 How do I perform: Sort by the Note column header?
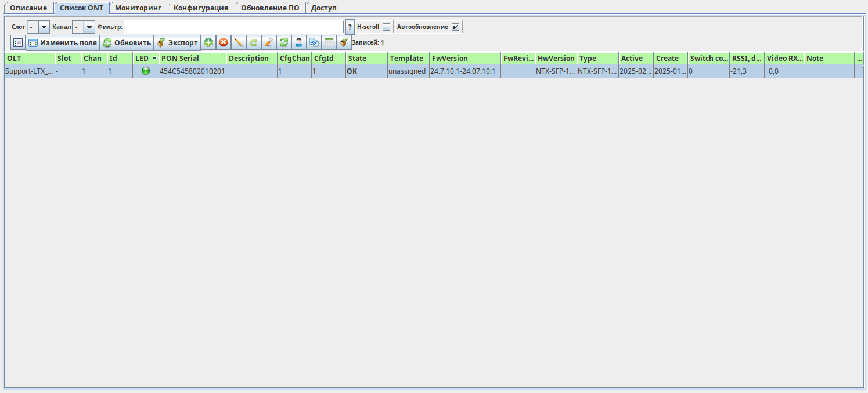click(x=829, y=58)
